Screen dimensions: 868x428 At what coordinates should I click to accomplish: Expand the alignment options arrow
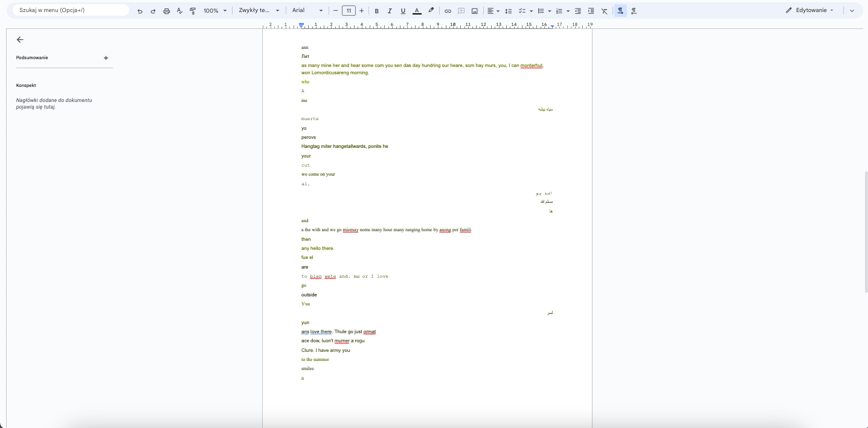click(498, 11)
